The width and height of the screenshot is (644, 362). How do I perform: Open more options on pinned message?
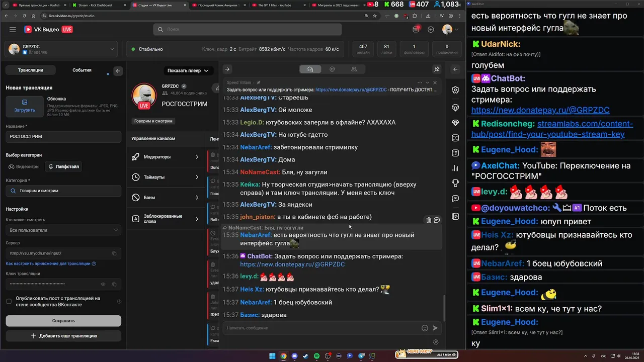click(420, 82)
